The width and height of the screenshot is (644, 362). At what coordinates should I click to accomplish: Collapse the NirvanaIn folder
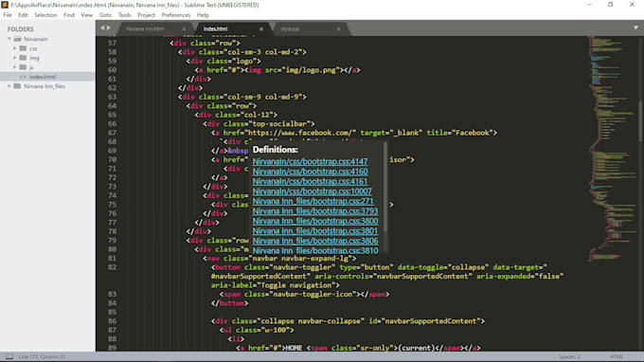click(x=9, y=39)
